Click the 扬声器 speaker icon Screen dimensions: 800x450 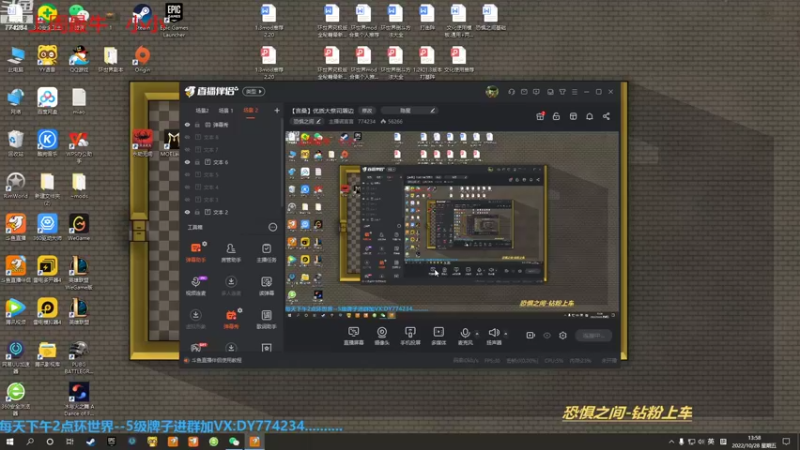pos(493,333)
